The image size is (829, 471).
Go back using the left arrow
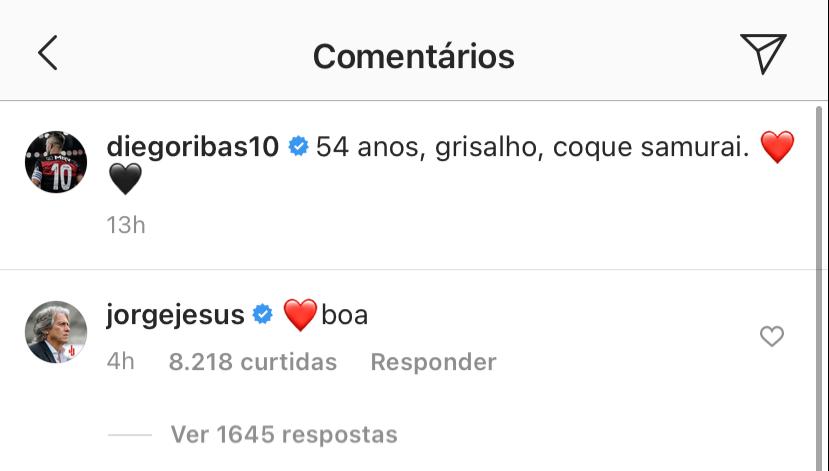click(47, 54)
